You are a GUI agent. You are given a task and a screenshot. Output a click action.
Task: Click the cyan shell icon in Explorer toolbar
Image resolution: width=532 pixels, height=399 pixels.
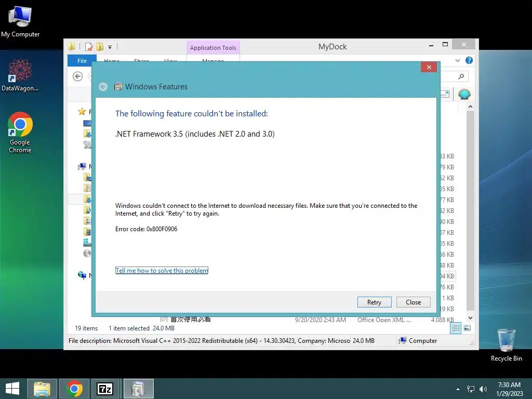click(x=464, y=94)
